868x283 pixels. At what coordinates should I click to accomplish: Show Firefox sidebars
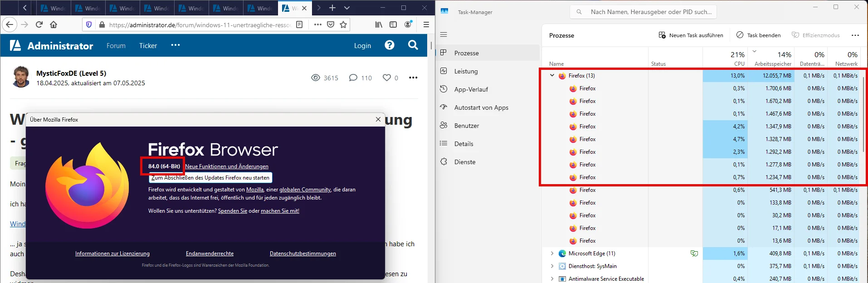393,25
